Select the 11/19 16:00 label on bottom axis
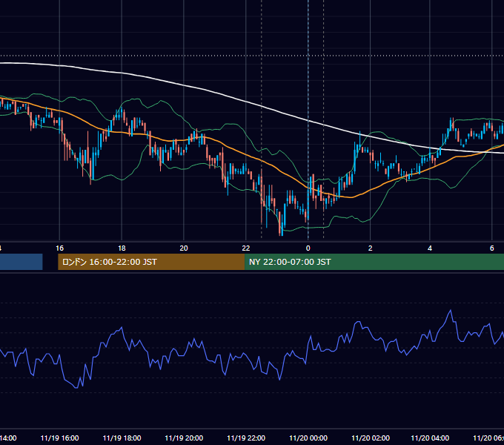 point(59,438)
